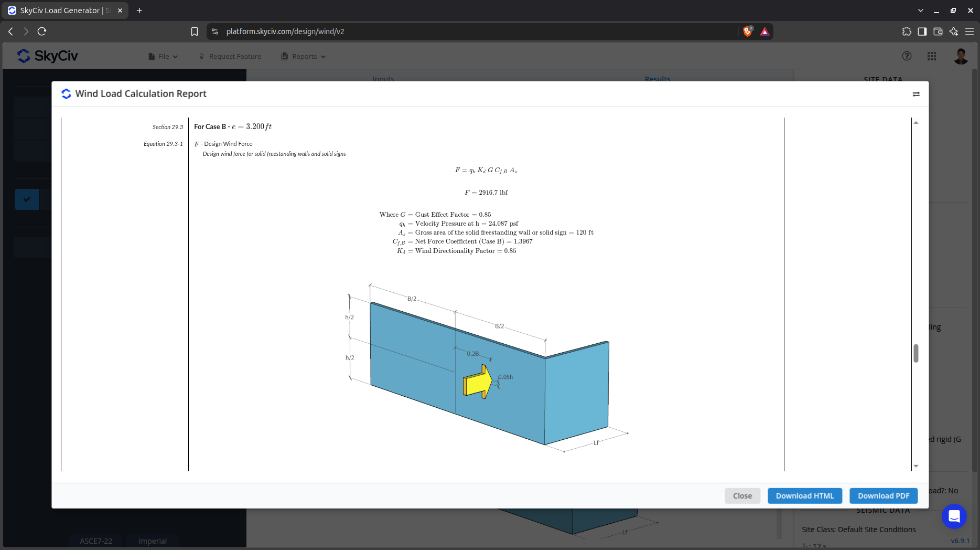This screenshot has height=550, width=980.
Task: Open the chat support bubble
Action: 954,516
